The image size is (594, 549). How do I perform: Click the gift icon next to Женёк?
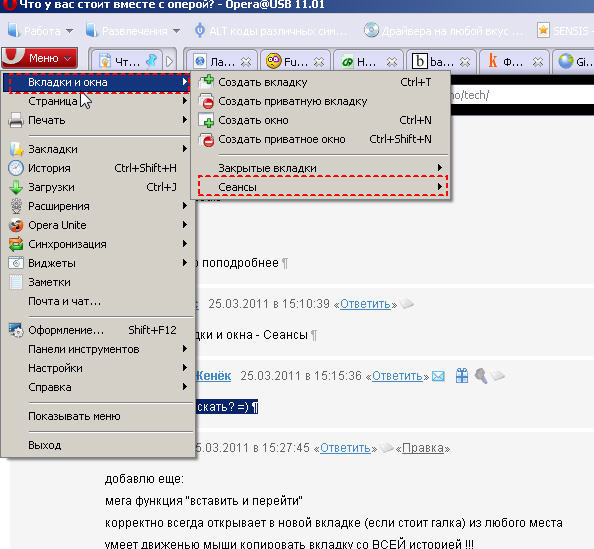[x=462, y=375]
